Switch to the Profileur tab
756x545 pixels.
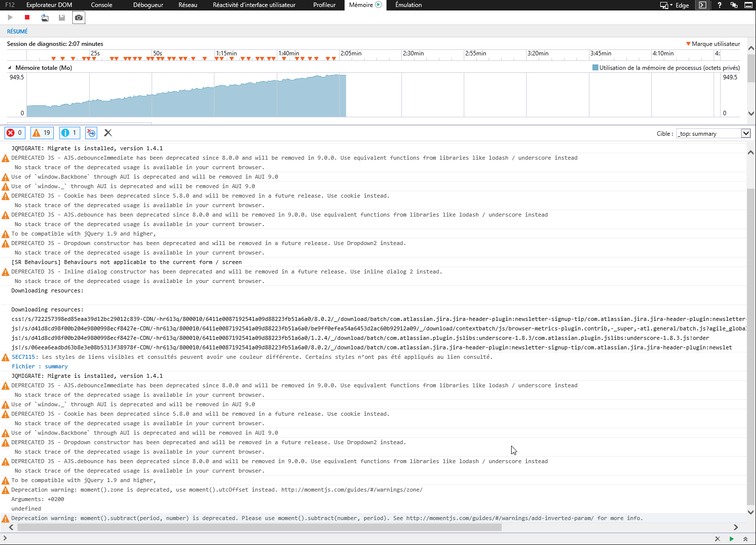[325, 5]
